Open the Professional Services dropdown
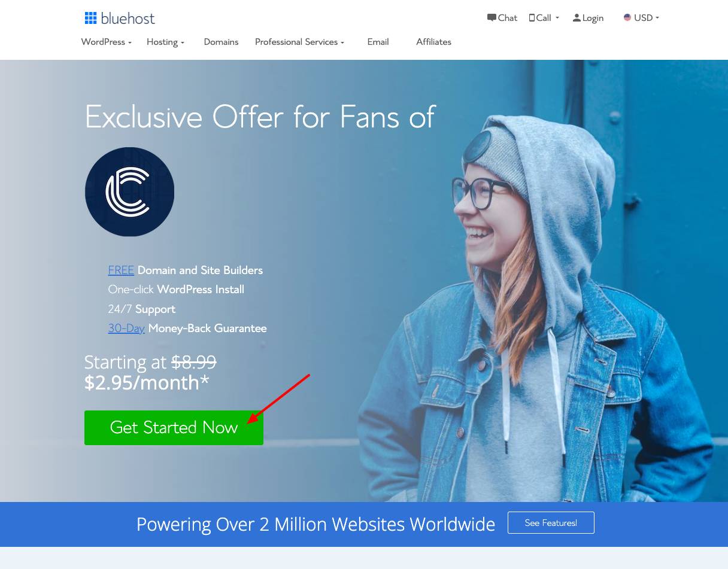Viewport: 728px width, 569px height. click(299, 42)
